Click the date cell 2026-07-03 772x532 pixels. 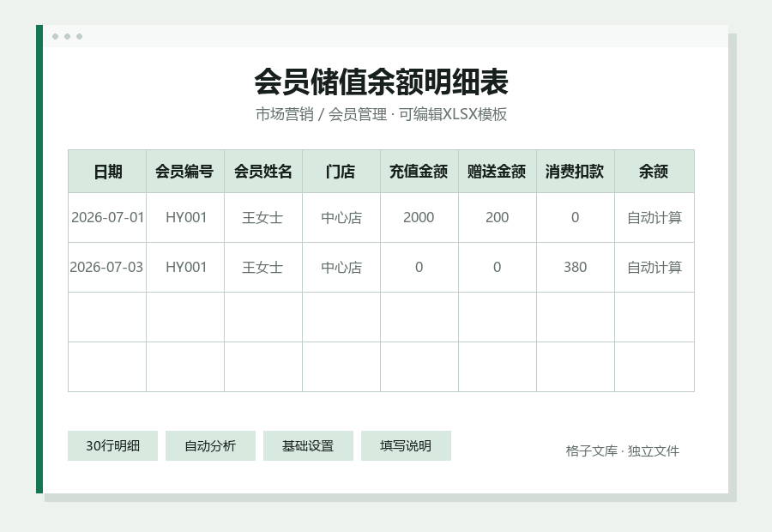pos(107,267)
